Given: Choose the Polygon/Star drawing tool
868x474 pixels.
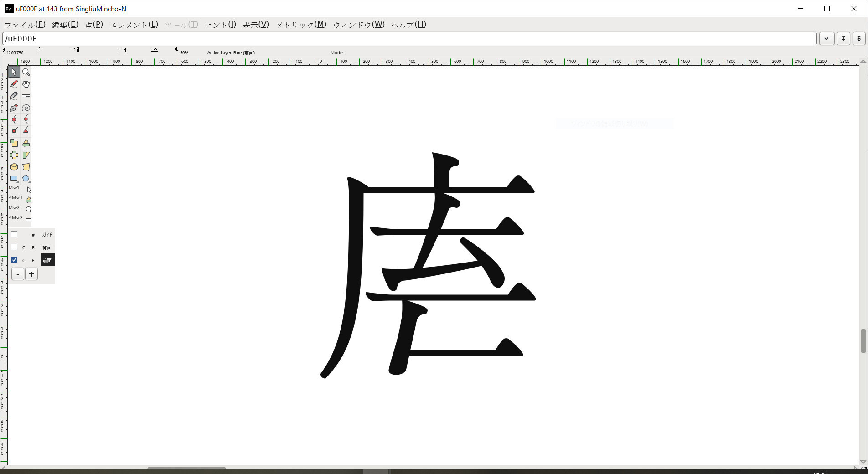Looking at the screenshot, I should click(26, 179).
